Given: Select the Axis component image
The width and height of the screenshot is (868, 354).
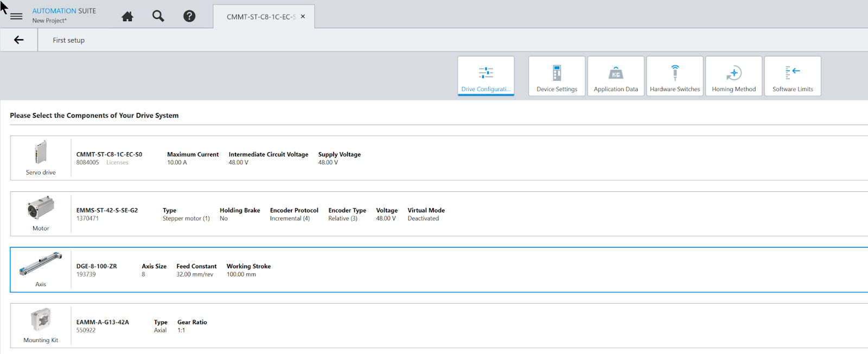Looking at the screenshot, I should (x=41, y=264).
